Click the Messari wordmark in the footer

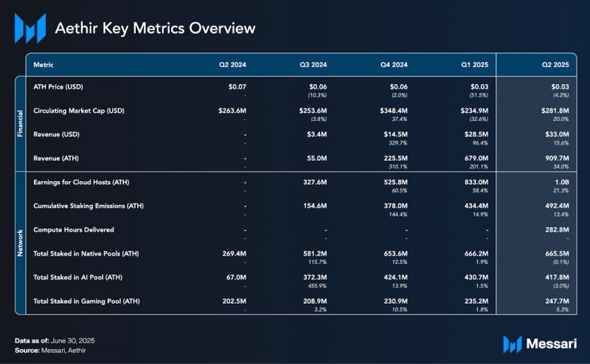point(551,343)
